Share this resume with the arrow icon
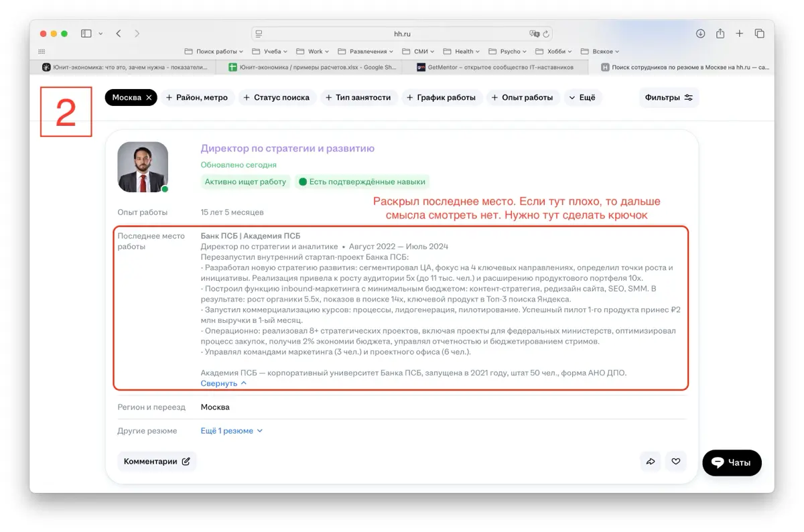Image resolution: width=804 pixels, height=532 pixels. click(x=651, y=462)
